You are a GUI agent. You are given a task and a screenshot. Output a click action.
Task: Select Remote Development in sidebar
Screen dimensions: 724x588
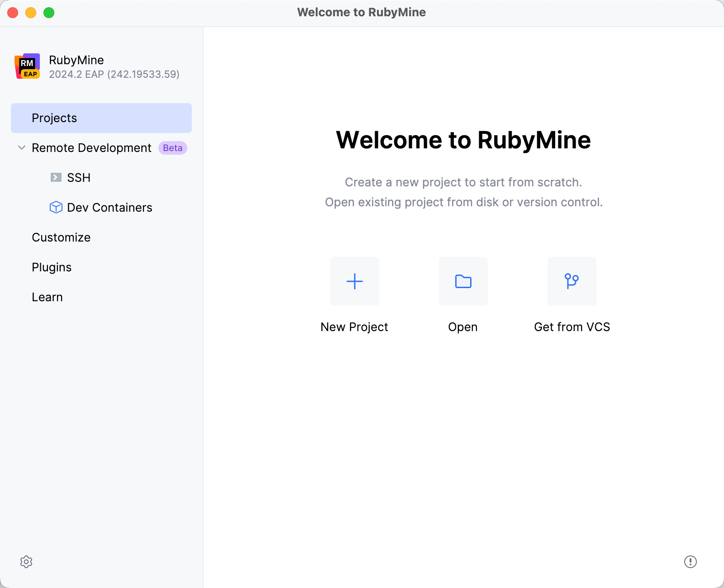coord(91,148)
